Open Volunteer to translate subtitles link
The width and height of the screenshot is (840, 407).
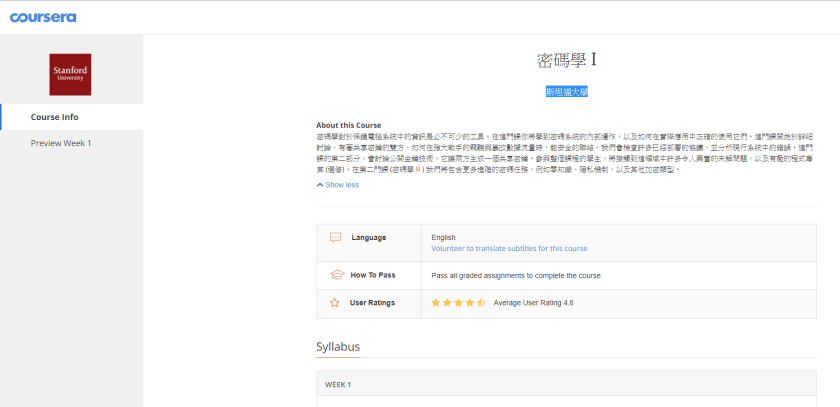tap(509, 248)
